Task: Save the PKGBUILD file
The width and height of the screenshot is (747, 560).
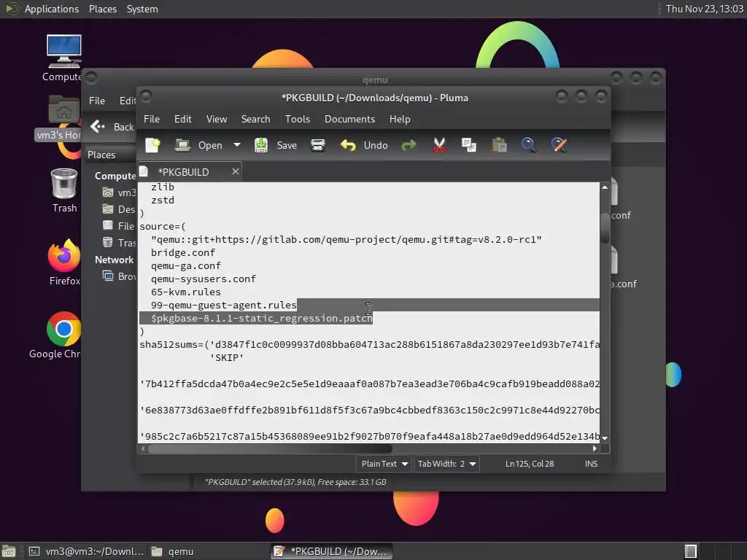Action: click(x=276, y=145)
